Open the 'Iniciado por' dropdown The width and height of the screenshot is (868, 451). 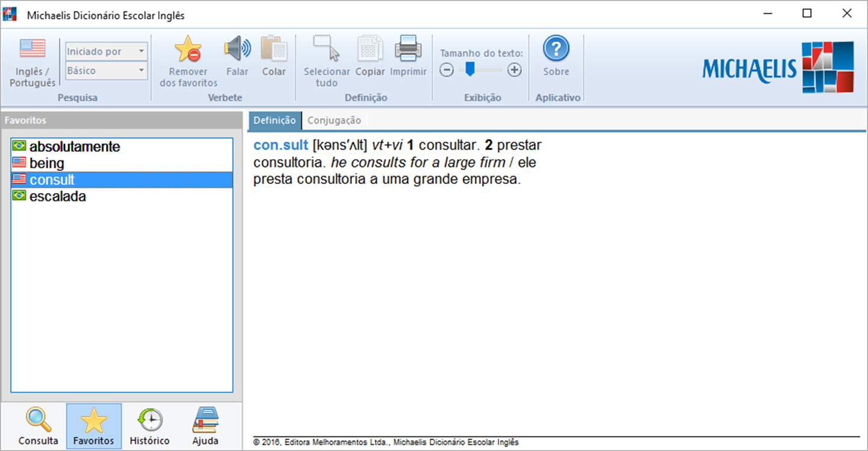point(106,51)
